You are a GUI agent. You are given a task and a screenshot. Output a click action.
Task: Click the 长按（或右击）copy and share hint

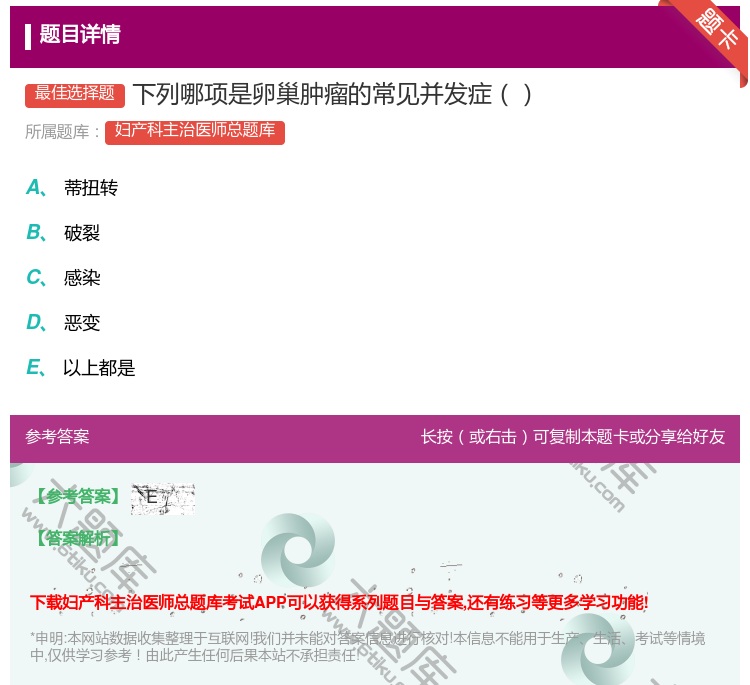[x=572, y=437]
